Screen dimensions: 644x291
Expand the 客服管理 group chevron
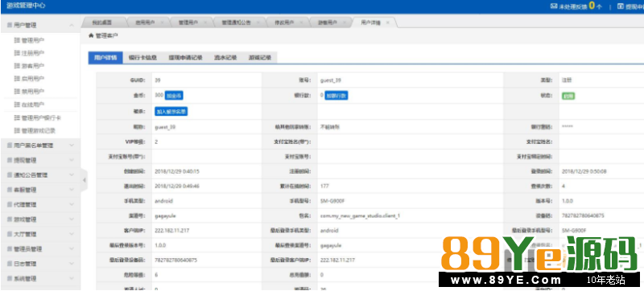point(72,190)
